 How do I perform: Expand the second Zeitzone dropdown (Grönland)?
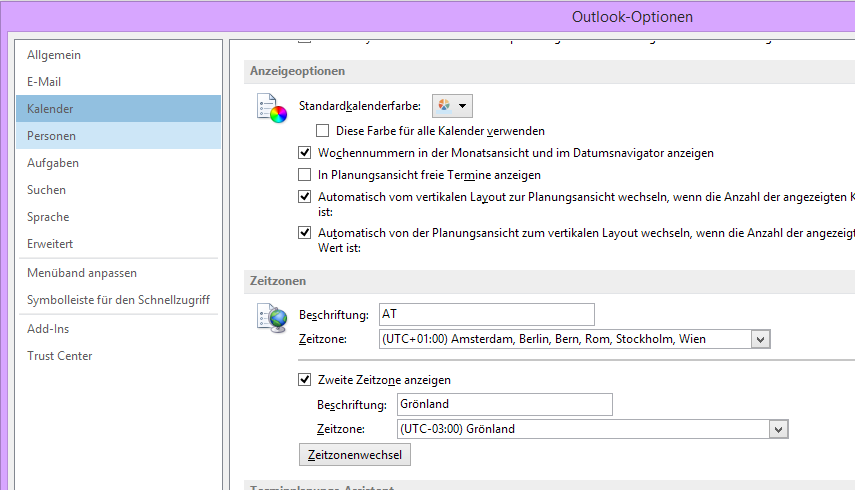pyautogui.click(x=778, y=429)
